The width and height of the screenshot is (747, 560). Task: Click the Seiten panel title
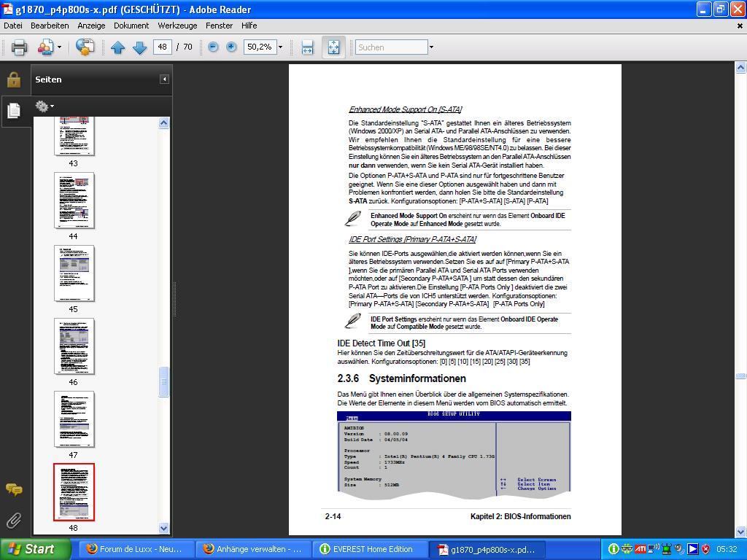[48, 79]
